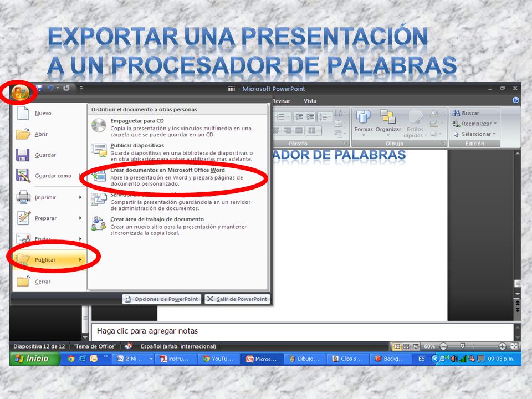The image size is (532, 399).
Task: Click the text direction icon
Action: coord(339,113)
